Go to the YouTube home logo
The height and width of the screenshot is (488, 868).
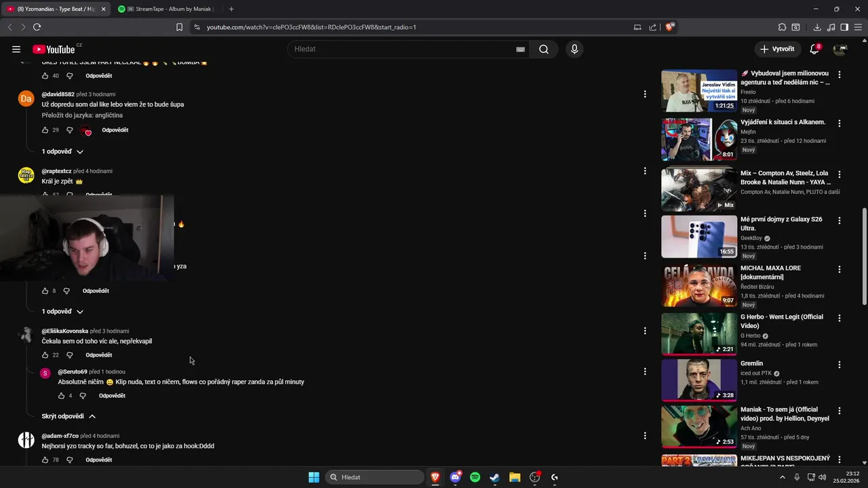click(53, 49)
